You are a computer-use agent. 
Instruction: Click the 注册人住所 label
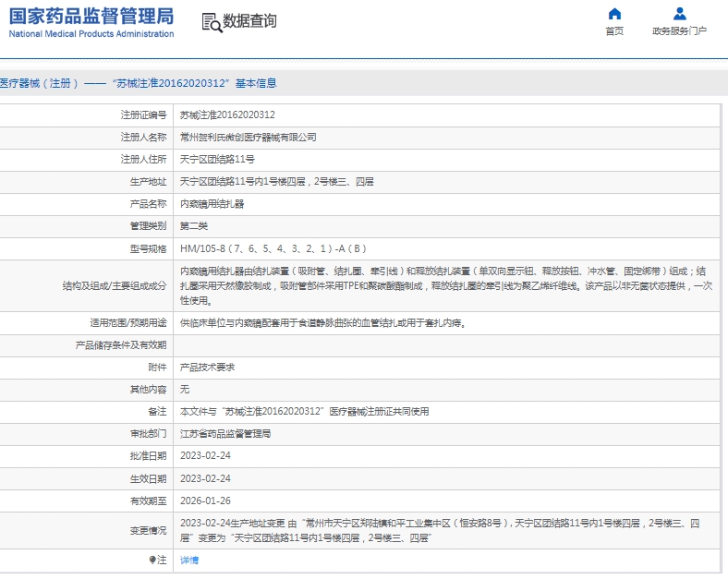coord(143,160)
